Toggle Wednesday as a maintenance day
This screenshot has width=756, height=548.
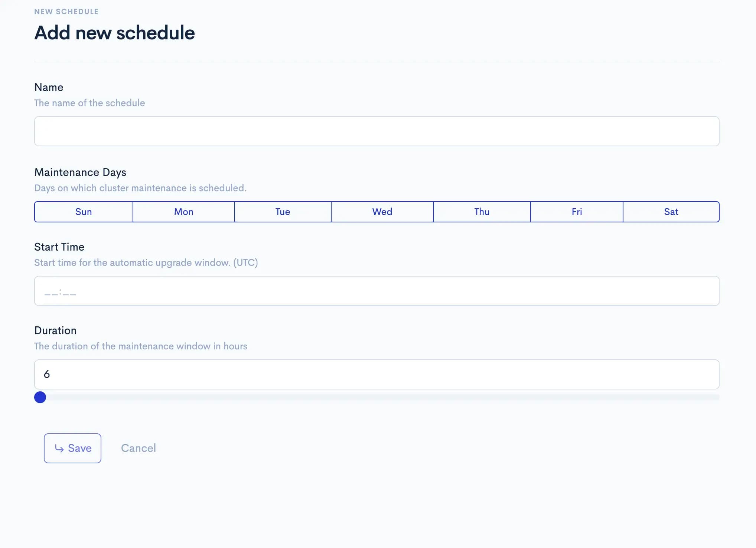[382, 212]
